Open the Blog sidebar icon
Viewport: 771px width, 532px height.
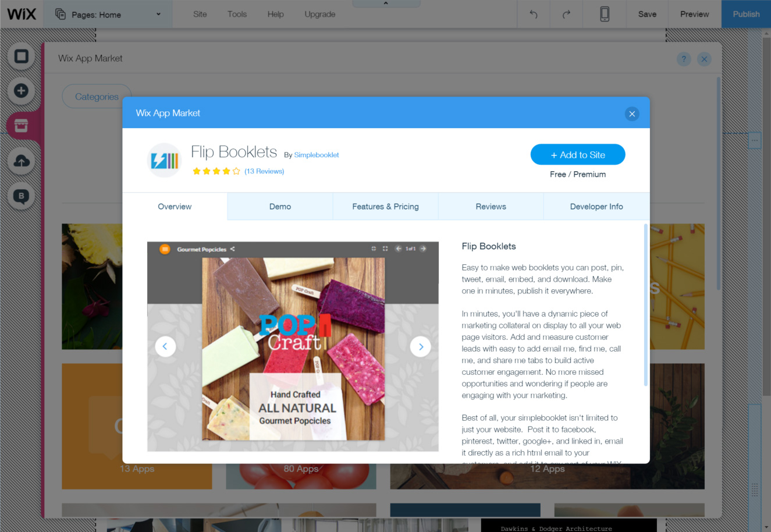coord(22,196)
